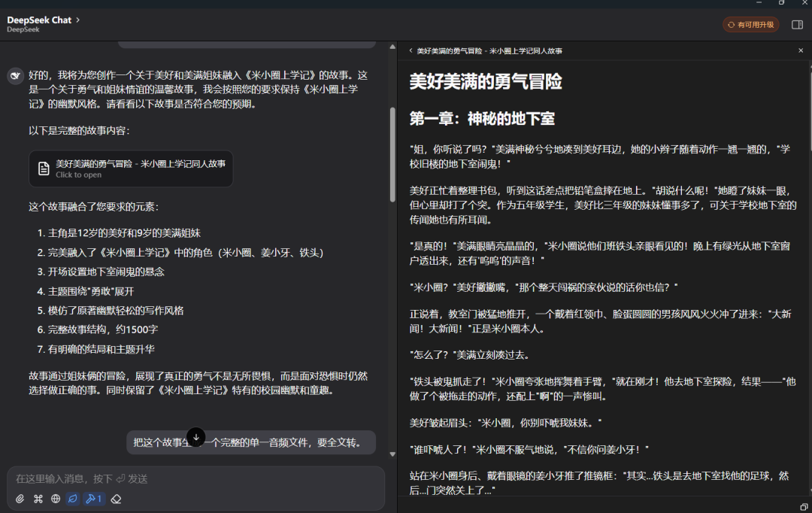The height and width of the screenshot is (513, 812).
Task: Click list item 完整故事结构，约1500字
Action: click(x=102, y=329)
